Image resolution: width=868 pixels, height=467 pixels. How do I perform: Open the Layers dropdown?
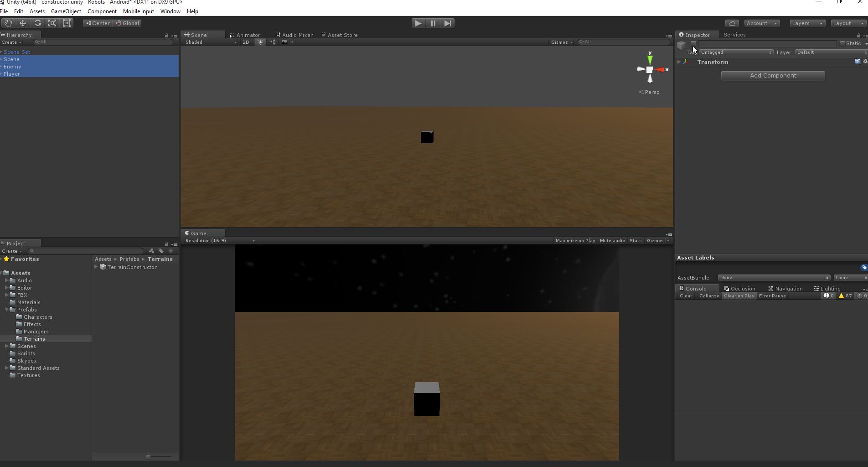click(806, 23)
